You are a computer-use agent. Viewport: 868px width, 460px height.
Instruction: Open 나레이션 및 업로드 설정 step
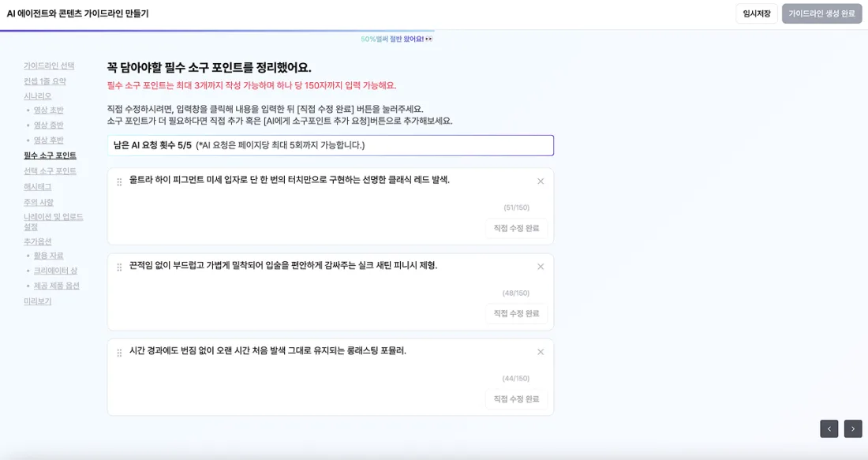[x=53, y=222]
